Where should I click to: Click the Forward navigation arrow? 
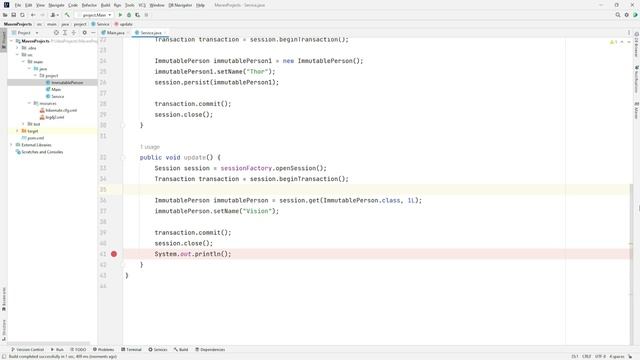pos(42,15)
